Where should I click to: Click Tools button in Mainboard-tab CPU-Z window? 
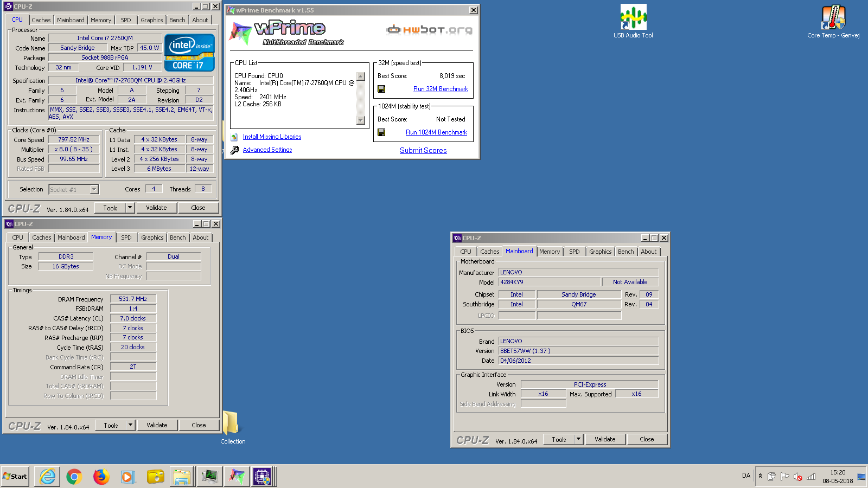click(559, 439)
